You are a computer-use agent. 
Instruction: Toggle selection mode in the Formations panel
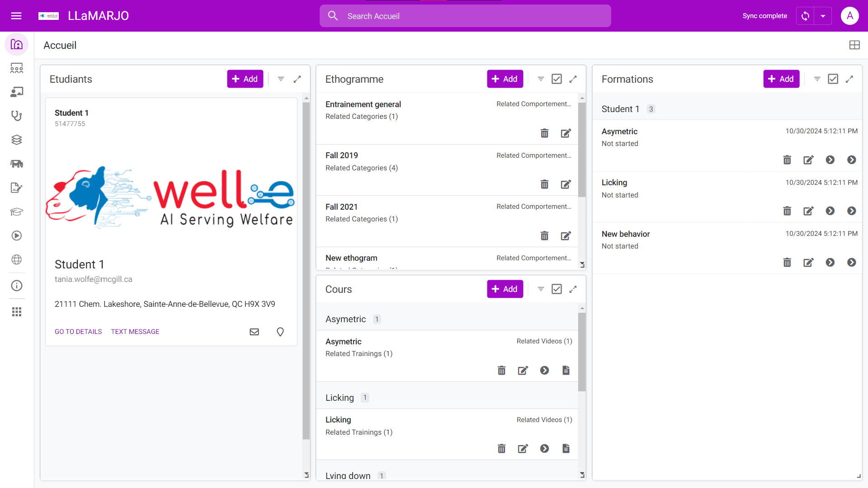[833, 79]
